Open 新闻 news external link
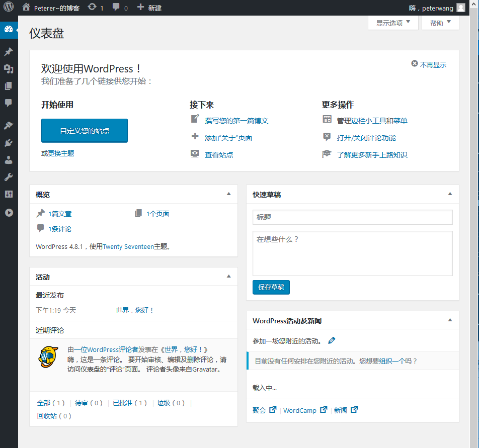The height and width of the screenshot is (448, 479). click(346, 410)
